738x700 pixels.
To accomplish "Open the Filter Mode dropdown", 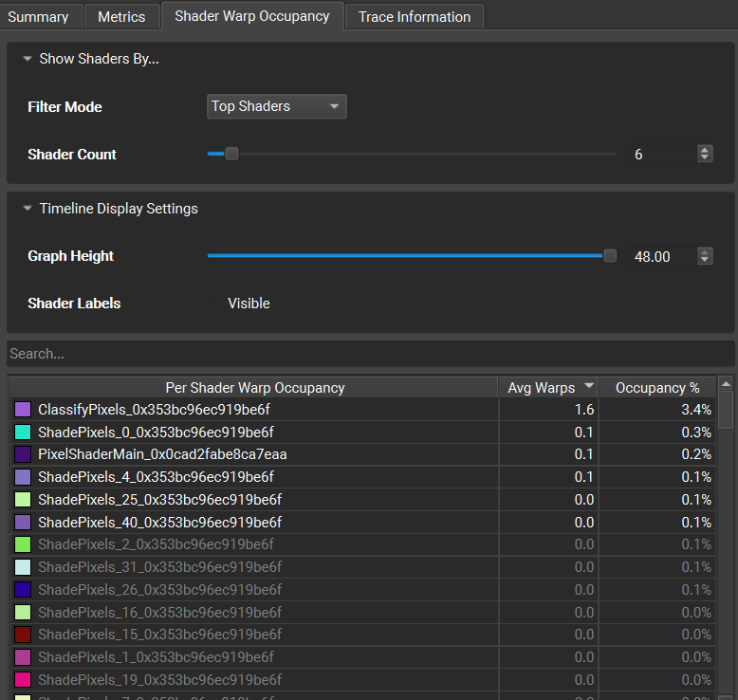I will 277,106.
